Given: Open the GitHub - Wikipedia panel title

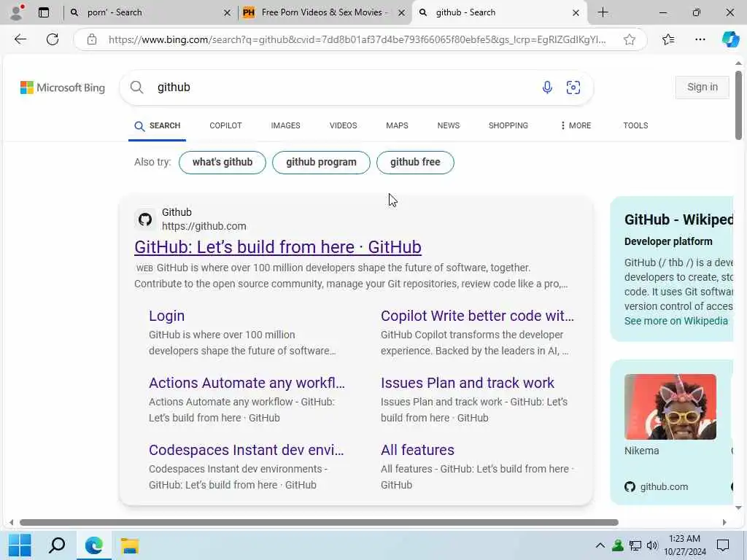Looking at the screenshot, I should coord(678,219).
